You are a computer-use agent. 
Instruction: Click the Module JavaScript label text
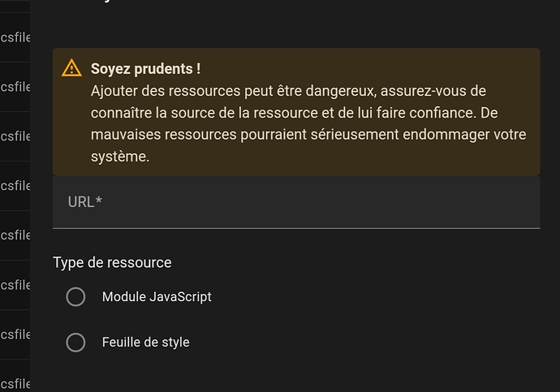point(157,297)
